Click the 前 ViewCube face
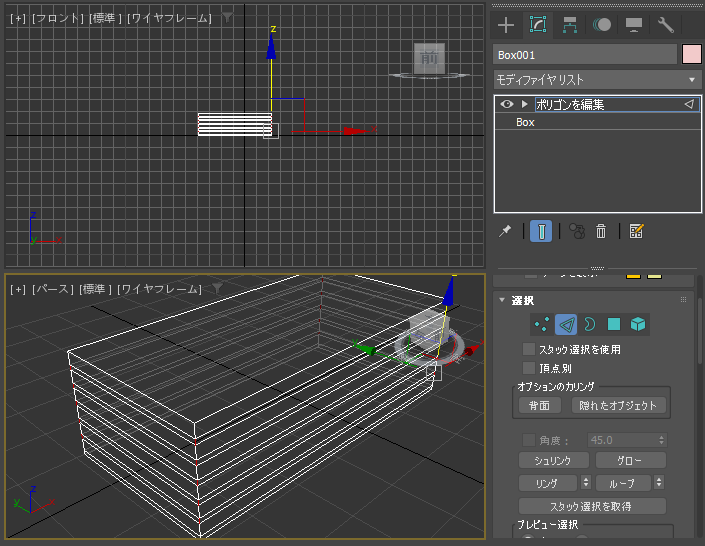The height and width of the screenshot is (546, 705). (429, 58)
